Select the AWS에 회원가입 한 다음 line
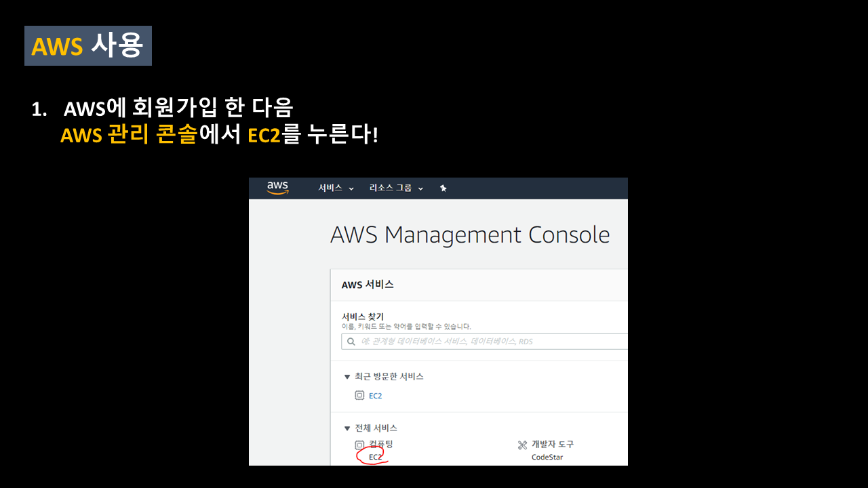 pos(178,108)
